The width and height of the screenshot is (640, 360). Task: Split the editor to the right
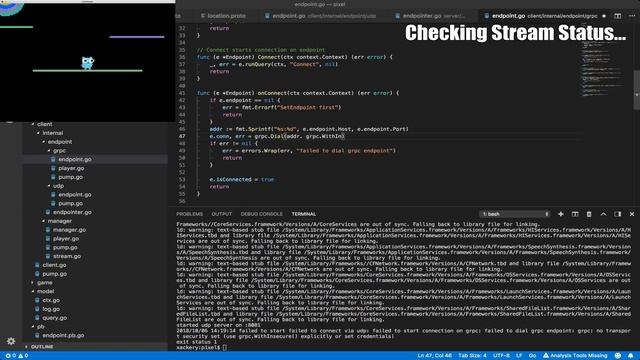click(x=618, y=16)
